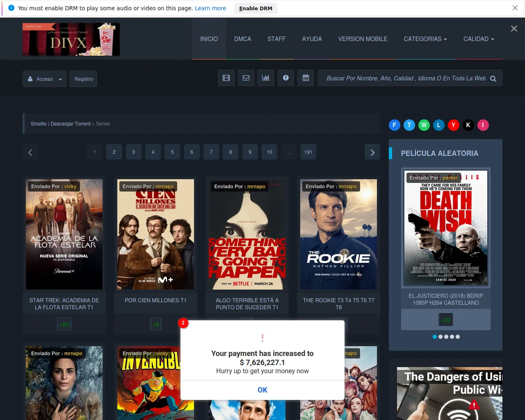525x420 pixels.
Task: Click the Enable DRM button
Action: click(256, 8)
